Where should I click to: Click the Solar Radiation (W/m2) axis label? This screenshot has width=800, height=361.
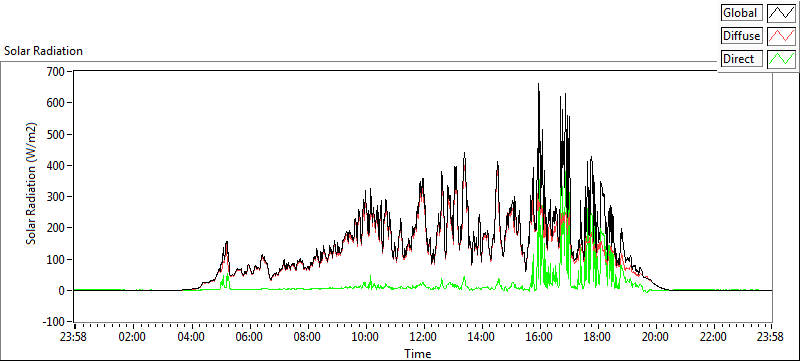click(32, 183)
